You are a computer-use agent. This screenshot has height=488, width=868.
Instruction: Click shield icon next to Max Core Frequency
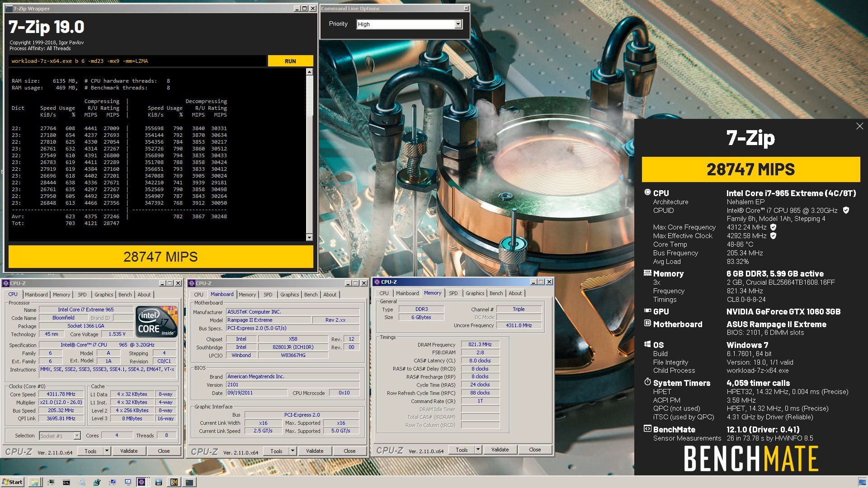coord(773,227)
